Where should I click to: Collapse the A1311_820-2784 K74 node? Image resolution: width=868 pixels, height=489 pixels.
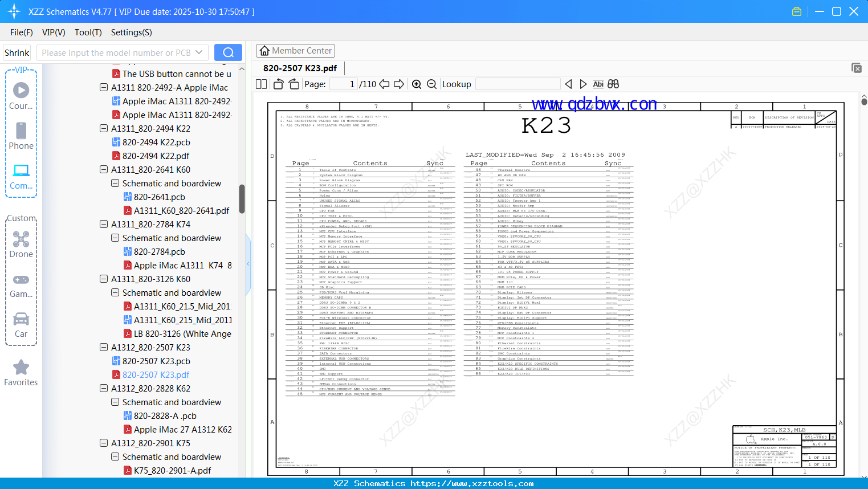coord(104,225)
